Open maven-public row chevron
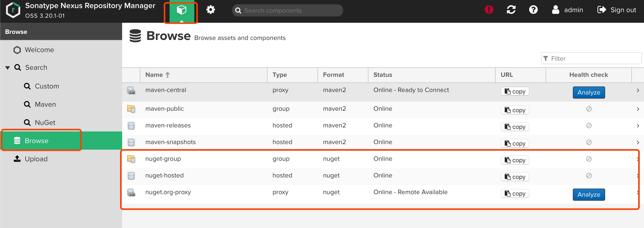 point(638,109)
